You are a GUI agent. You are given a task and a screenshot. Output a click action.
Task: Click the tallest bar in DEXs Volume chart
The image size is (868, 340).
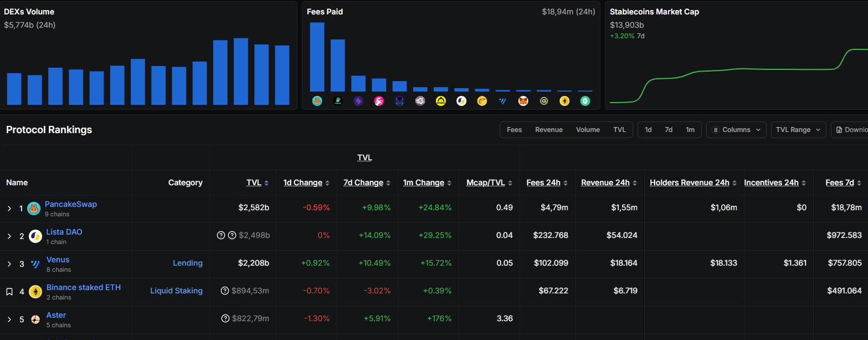point(240,71)
